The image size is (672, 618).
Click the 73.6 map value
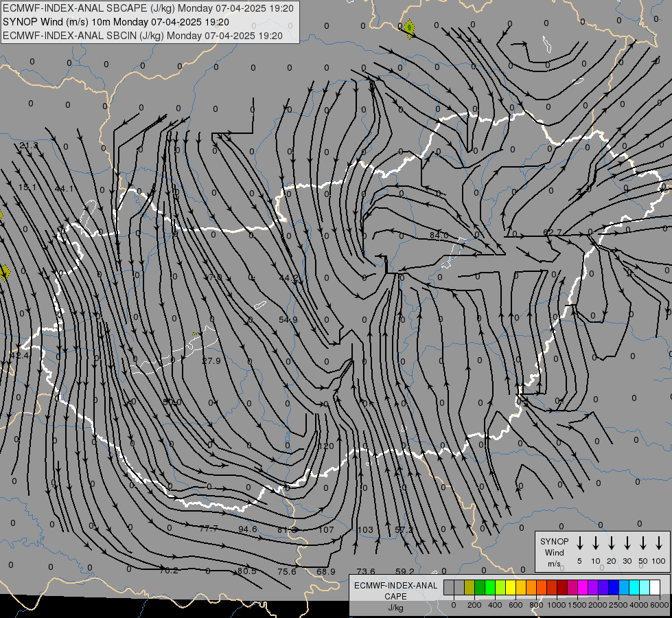tap(366, 571)
